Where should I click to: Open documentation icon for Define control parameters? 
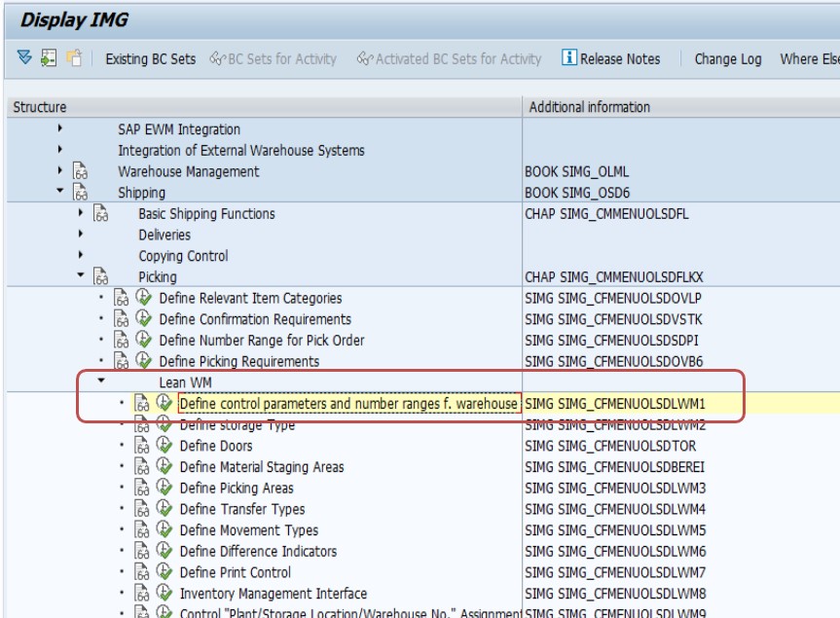(x=141, y=403)
